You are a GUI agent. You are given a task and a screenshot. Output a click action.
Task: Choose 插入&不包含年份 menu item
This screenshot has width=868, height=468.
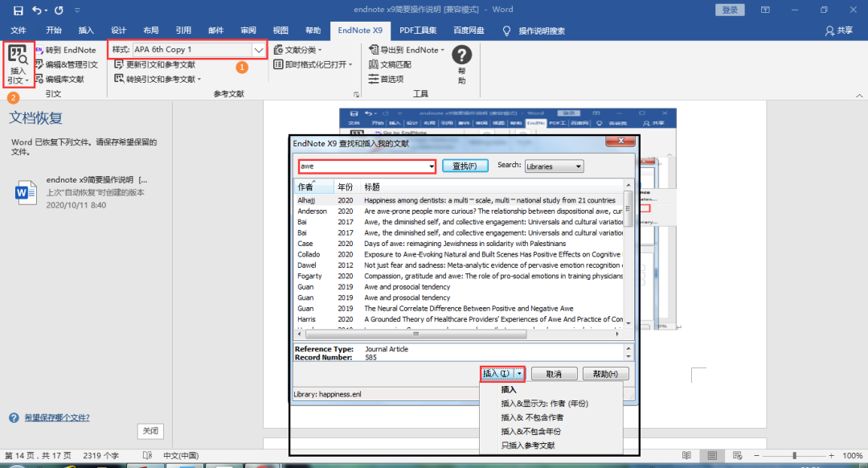pos(530,432)
